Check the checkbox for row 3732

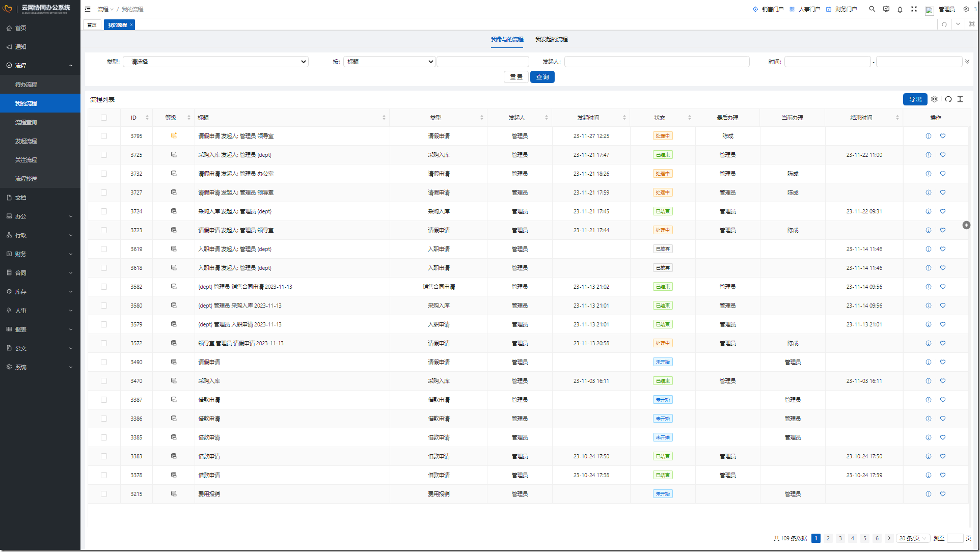(104, 174)
